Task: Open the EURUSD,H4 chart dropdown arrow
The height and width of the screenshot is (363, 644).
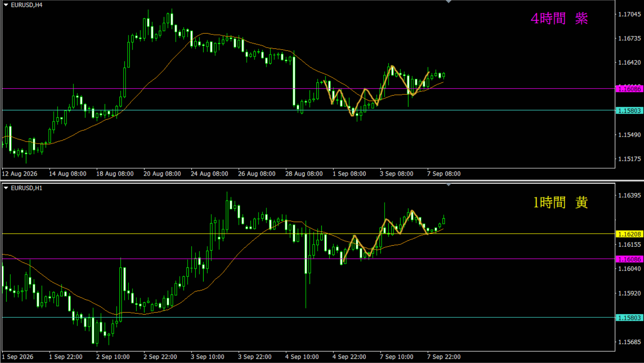Action: point(6,5)
